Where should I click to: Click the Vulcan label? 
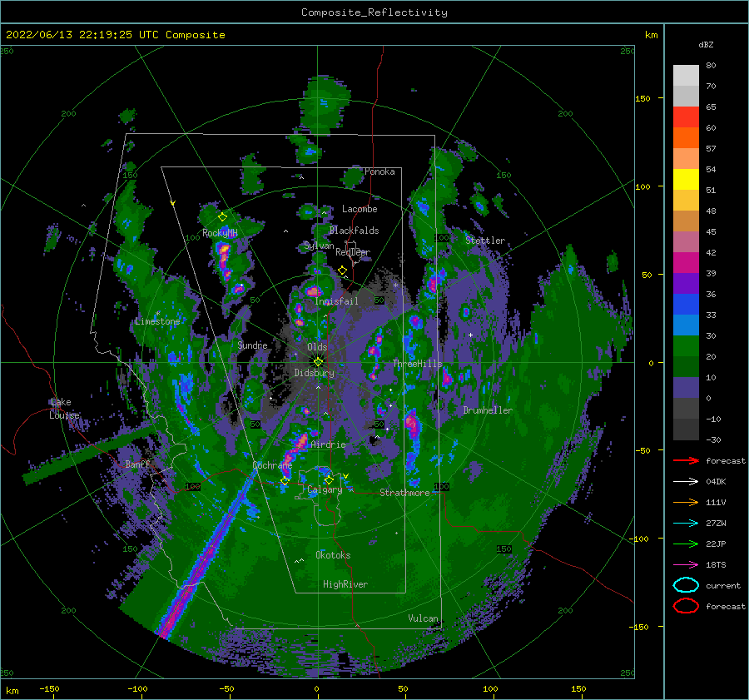click(423, 618)
